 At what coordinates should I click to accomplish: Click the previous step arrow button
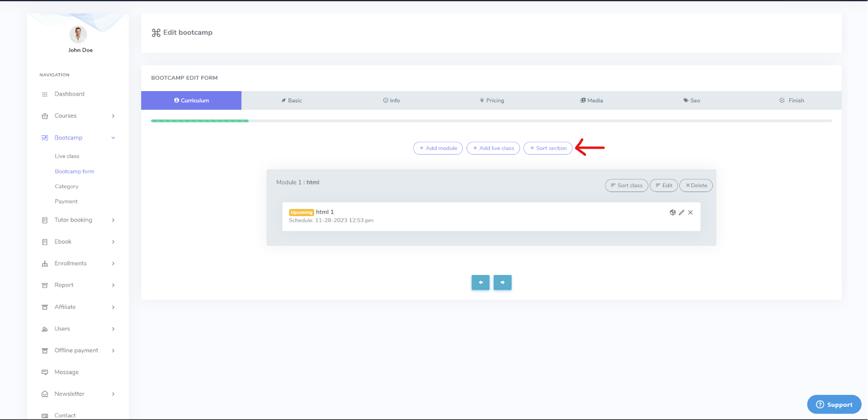[x=480, y=283]
